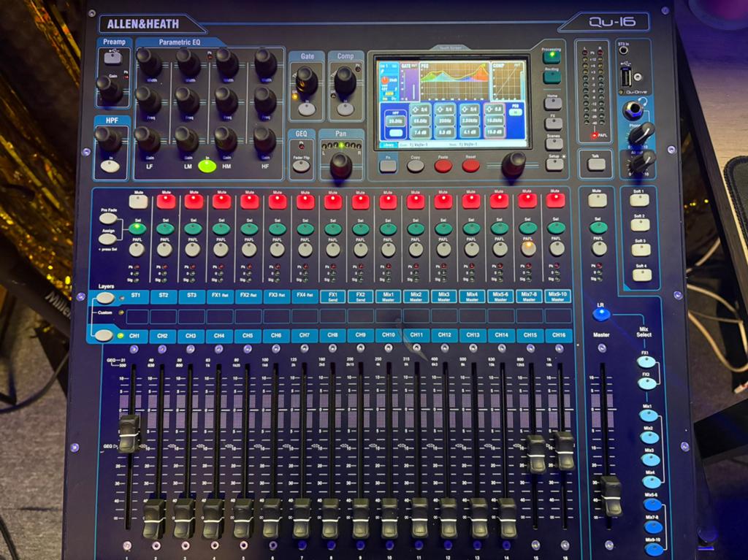The image size is (748, 560).
Task: Tap the 10.0kHz frequency box on touchscreen
Action: pos(494,121)
